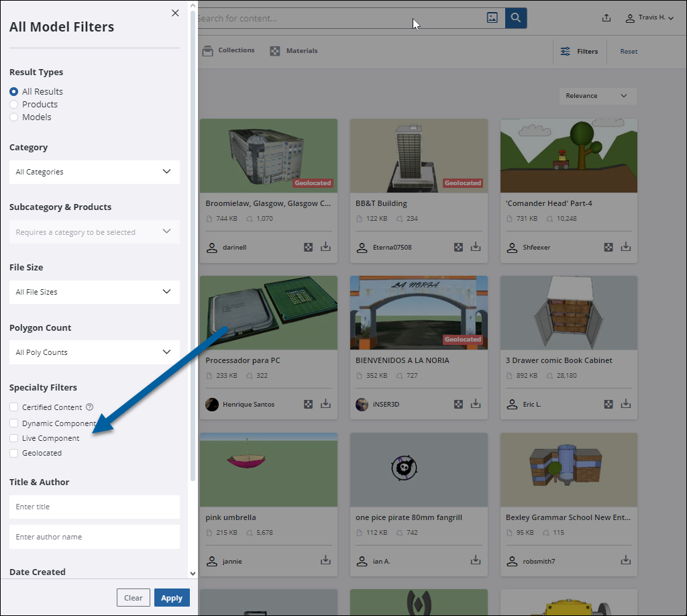Expand the Relevance sort dropdown
687x616 pixels.
click(x=596, y=96)
